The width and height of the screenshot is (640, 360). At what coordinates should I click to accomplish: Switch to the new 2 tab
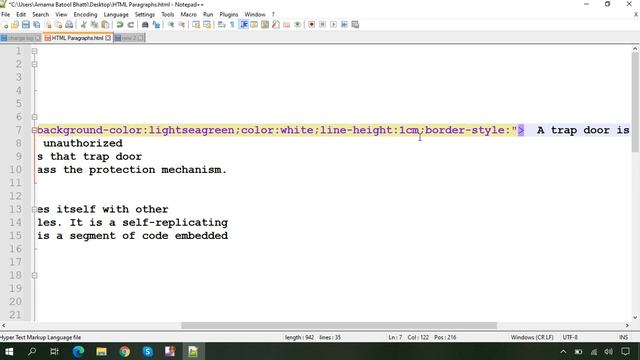click(x=129, y=38)
